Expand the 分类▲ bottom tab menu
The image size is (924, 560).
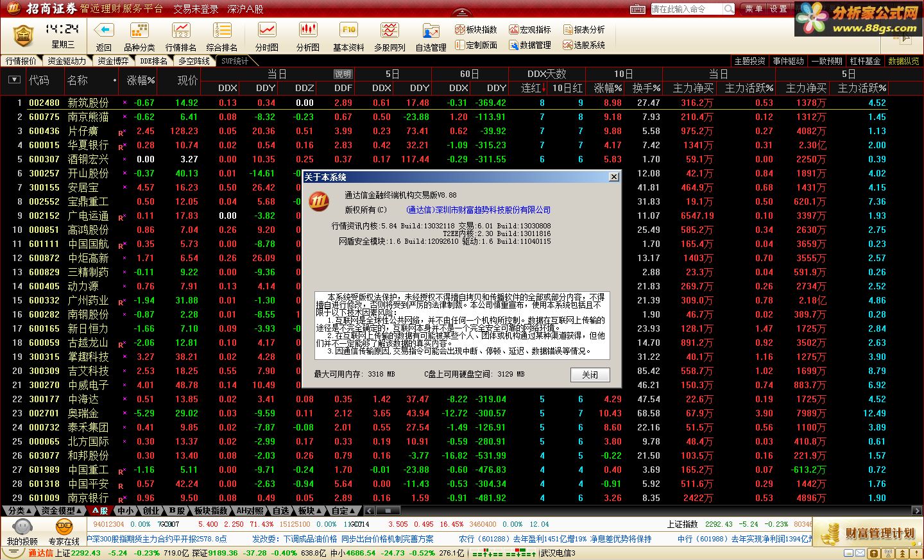[x=18, y=511]
